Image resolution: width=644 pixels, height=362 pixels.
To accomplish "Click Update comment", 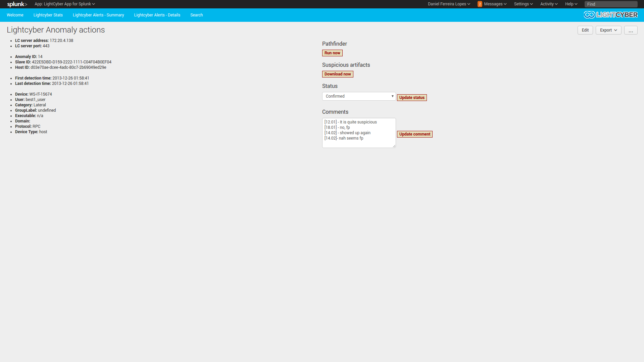I will tap(415, 134).
